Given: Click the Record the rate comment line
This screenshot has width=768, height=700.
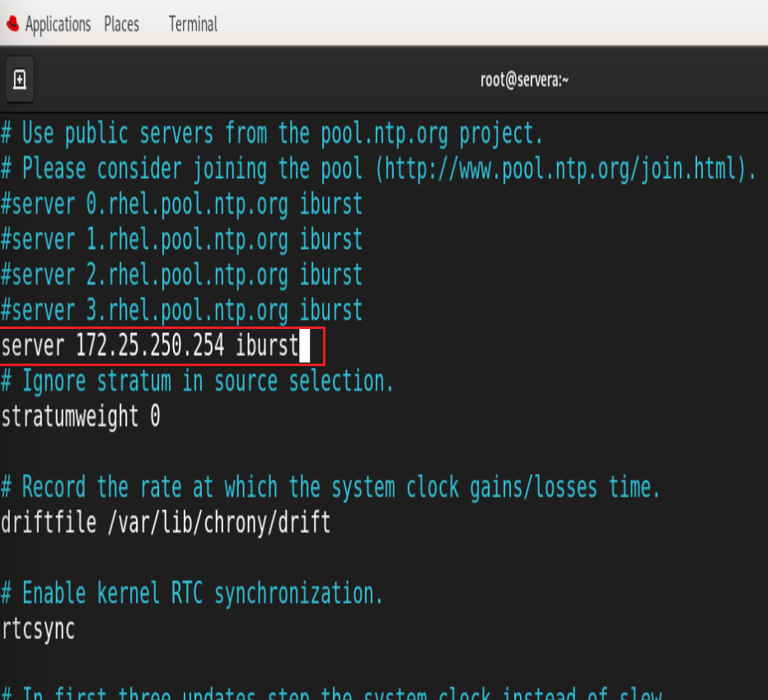Looking at the screenshot, I should [330, 486].
